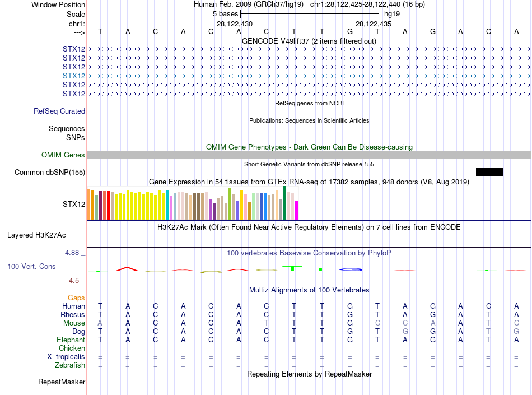Click the red GTEx expression bar
Viewport: 532px width, 395px height.
click(x=108, y=205)
